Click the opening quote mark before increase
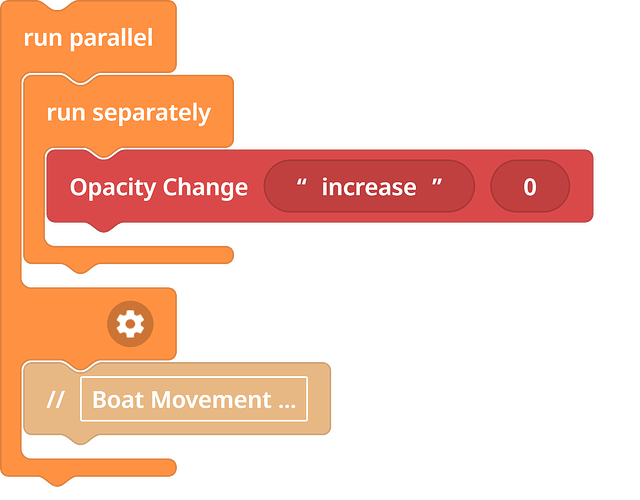 pos(300,187)
